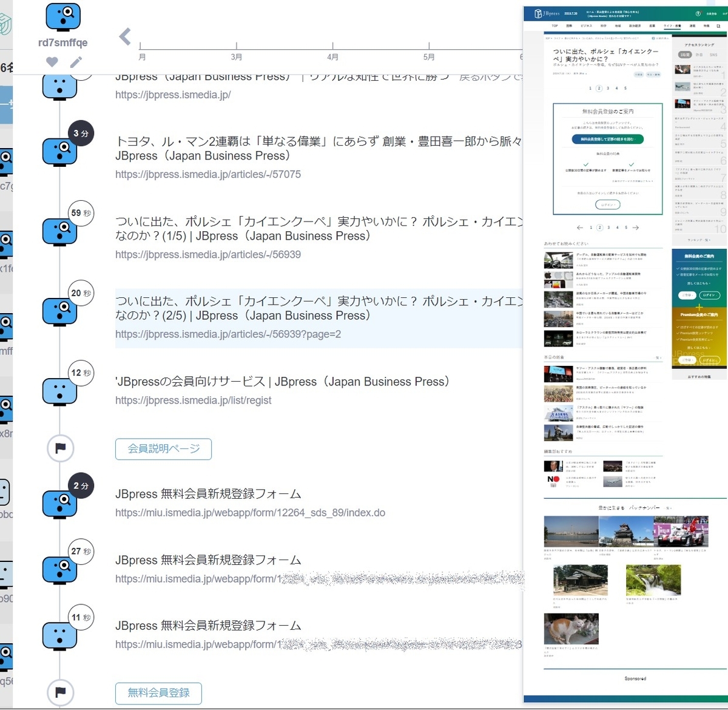Click the 27 秒 duration badge
This screenshot has height=710, width=728.
[x=81, y=551]
